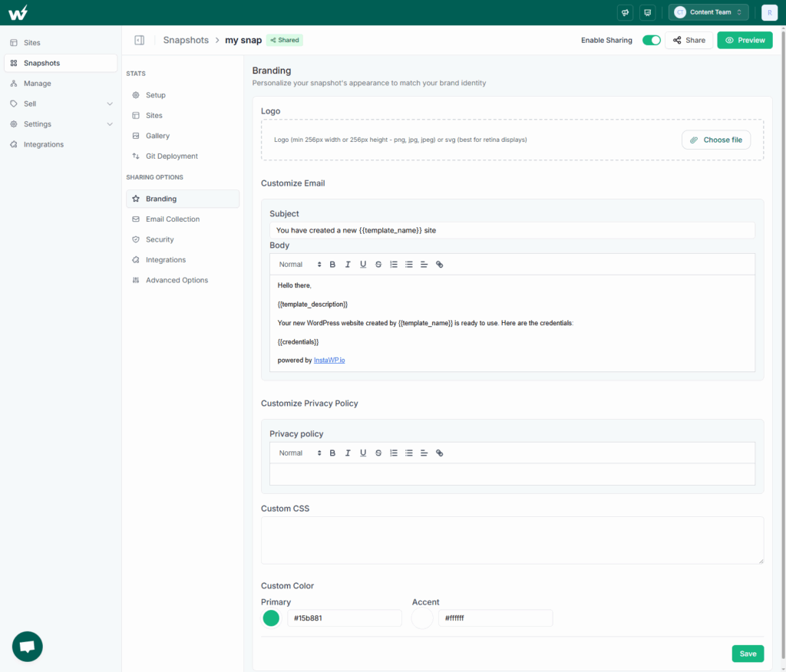Insert ordered list in the email Body editor

pyautogui.click(x=394, y=265)
